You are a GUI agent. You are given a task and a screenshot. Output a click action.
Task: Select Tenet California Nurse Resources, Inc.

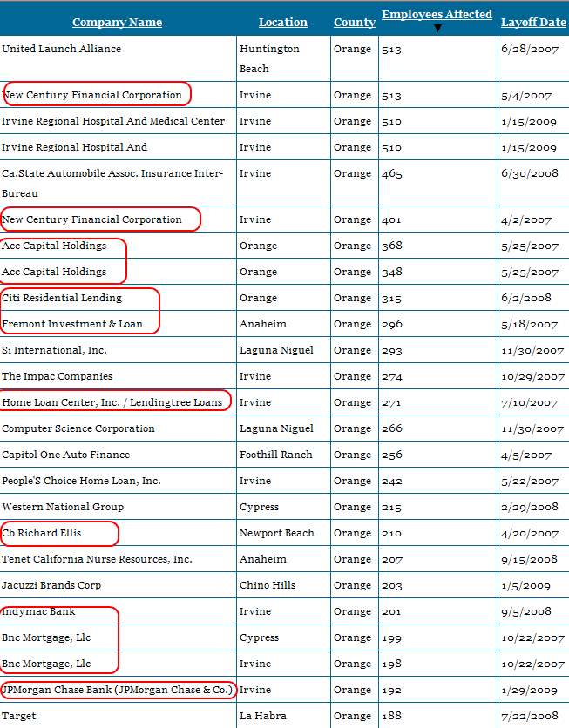(x=97, y=559)
